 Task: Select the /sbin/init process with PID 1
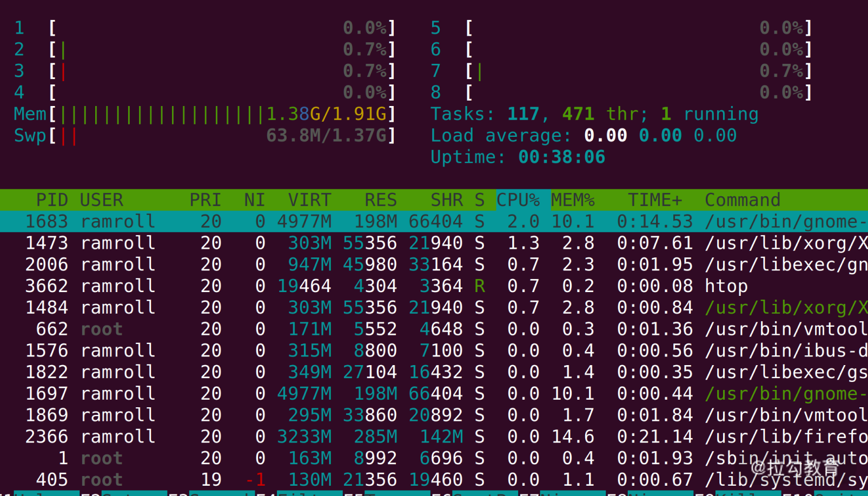coord(433,458)
